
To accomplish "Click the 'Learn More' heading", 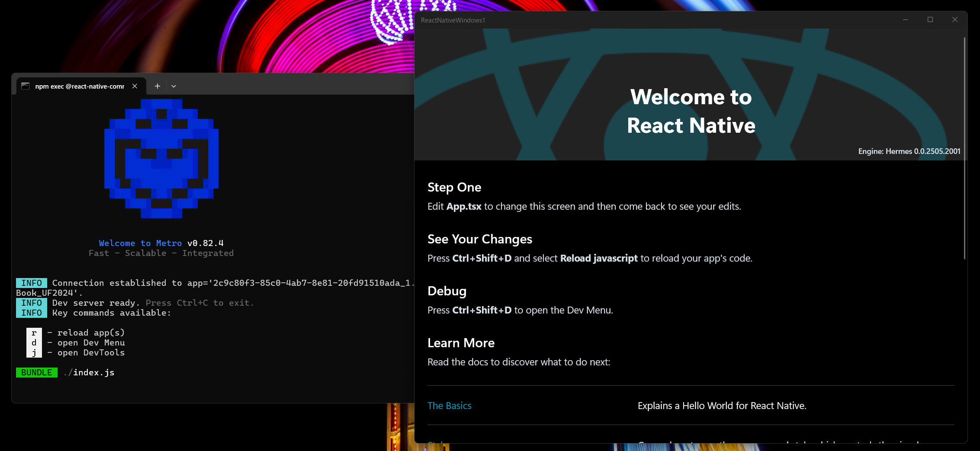I will 461,343.
